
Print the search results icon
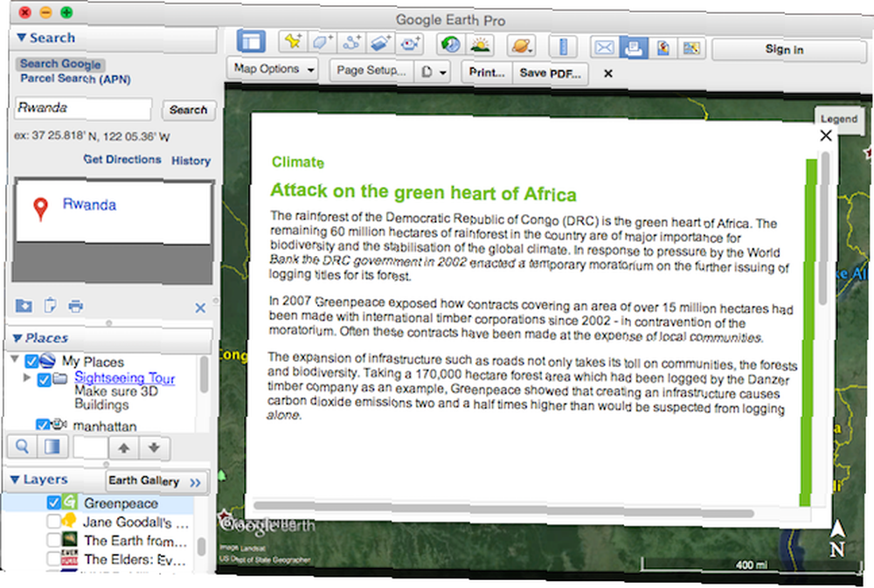(x=76, y=306)
